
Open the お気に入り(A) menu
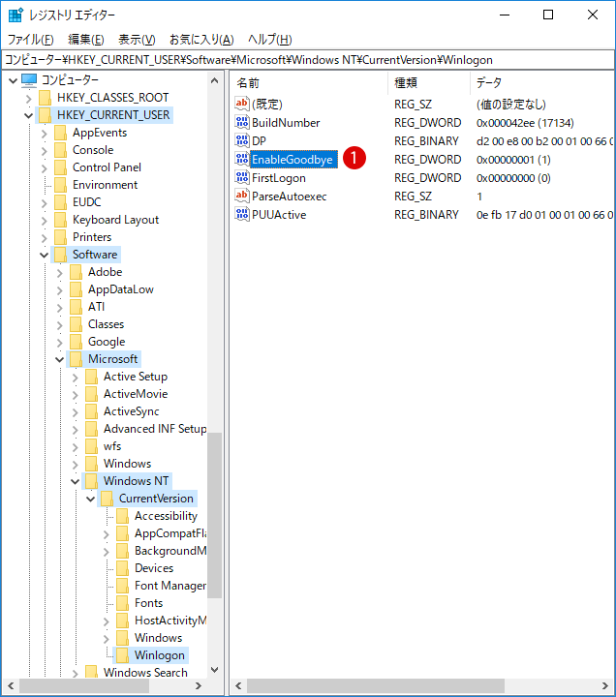point(201,40)
